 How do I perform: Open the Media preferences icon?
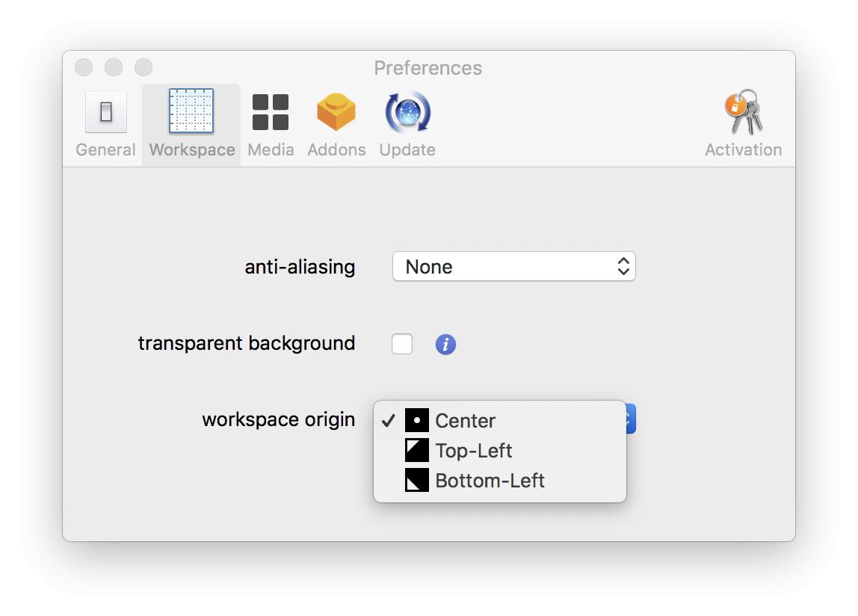tap(271, 112)
